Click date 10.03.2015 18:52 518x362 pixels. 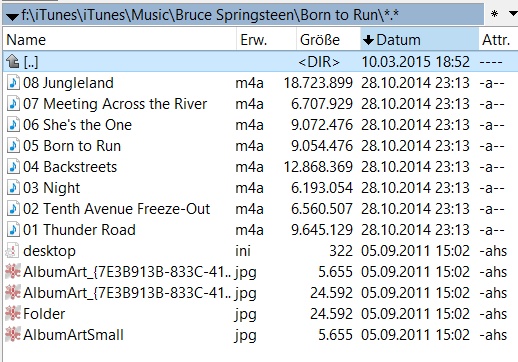click(x=415, y=62)
